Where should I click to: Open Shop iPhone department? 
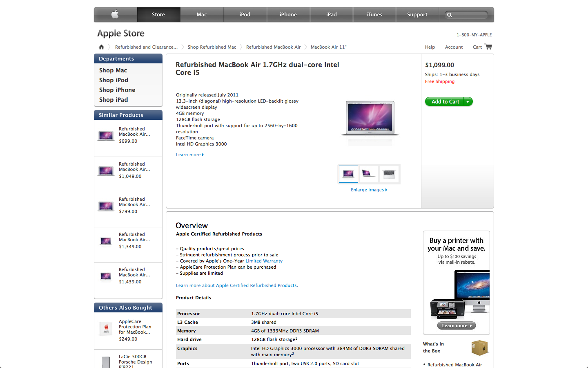pos(117,90)
